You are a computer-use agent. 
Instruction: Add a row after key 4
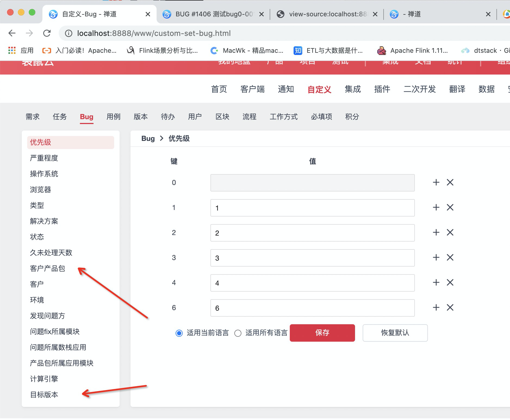pyautogui.click(x=436, y=282)
